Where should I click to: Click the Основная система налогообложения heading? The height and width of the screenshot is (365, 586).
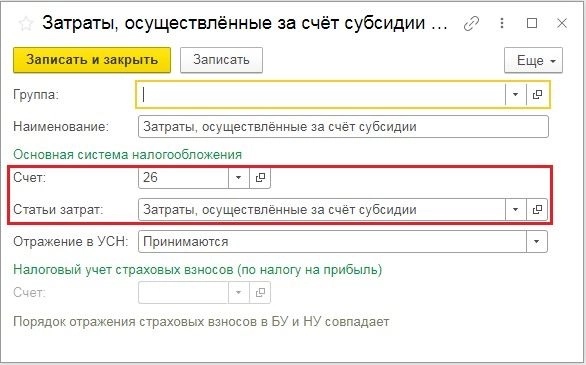pyautogui.click(x=127, y=155)
